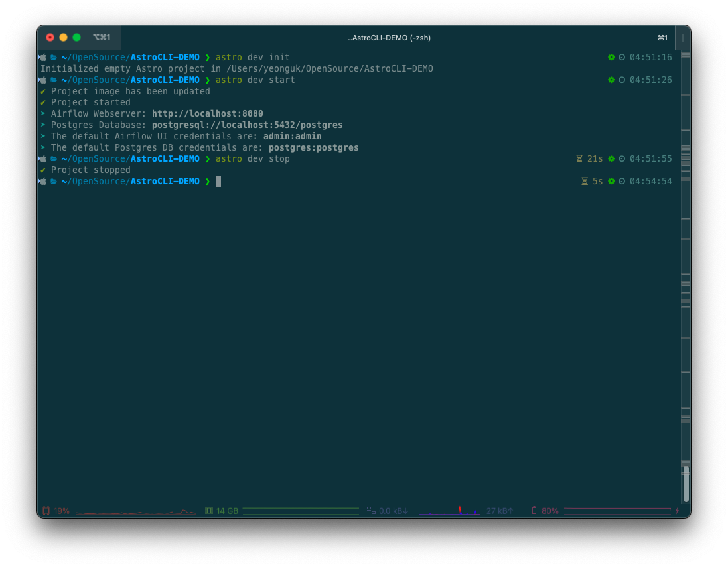The height and width of the screenshot is (567, 728).
Task: Click the green zoom window button
Action: click(76, 38)
